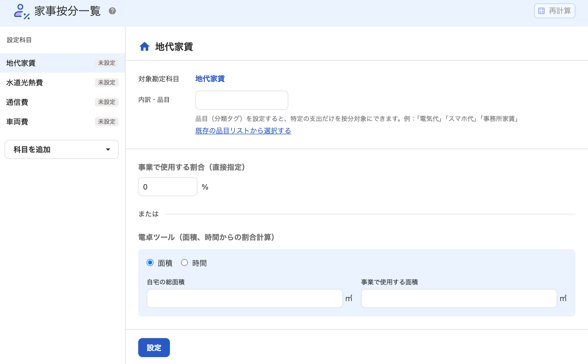Select 水道光熱費 in the sidebar

pos(62,82)
